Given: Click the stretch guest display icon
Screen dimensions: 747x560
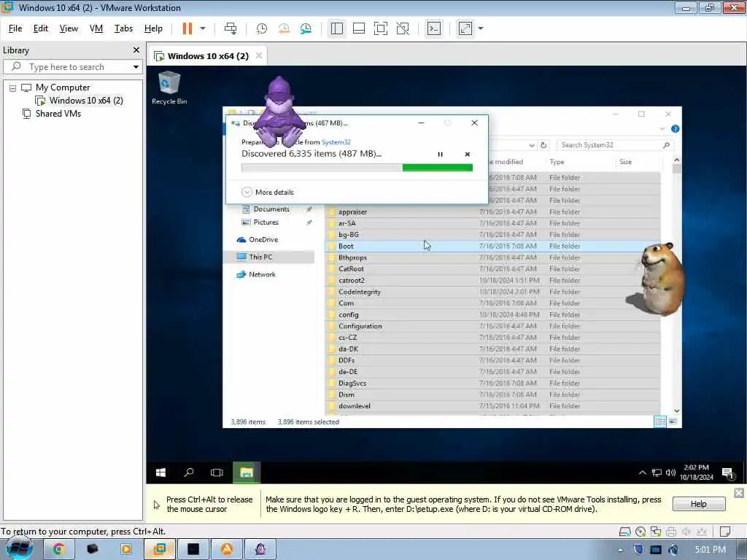Looking at the screenshot, I should (x=465, y=28).
